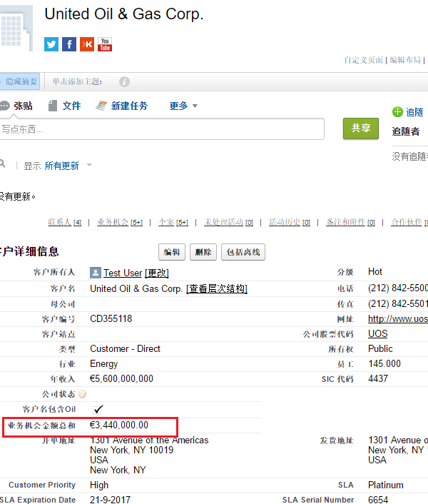Click the 客户名包含Oil checkbox

tap(98, 410)
